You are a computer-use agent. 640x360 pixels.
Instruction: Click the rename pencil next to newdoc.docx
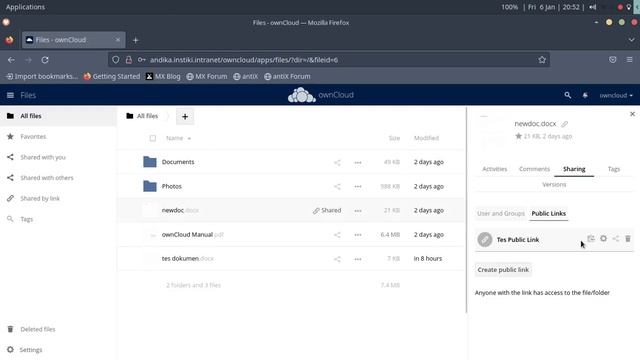point(564,124)
